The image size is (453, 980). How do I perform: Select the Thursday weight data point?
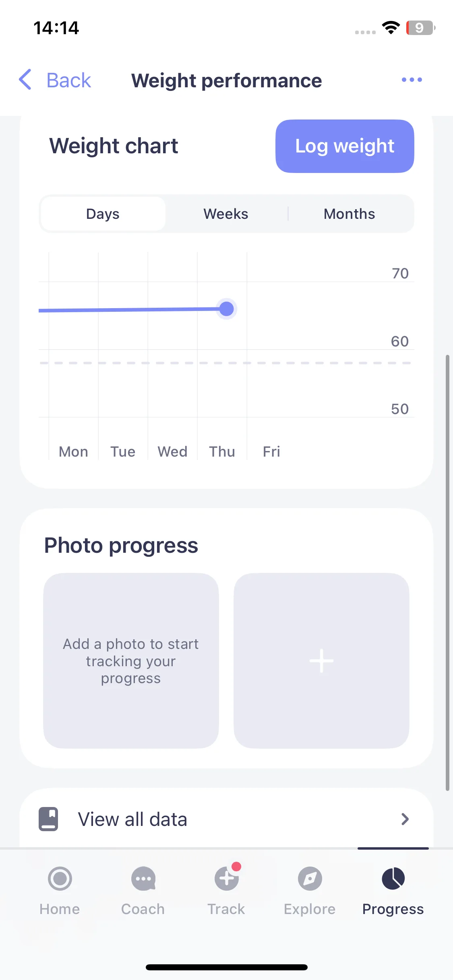click(x=227, y=309)
